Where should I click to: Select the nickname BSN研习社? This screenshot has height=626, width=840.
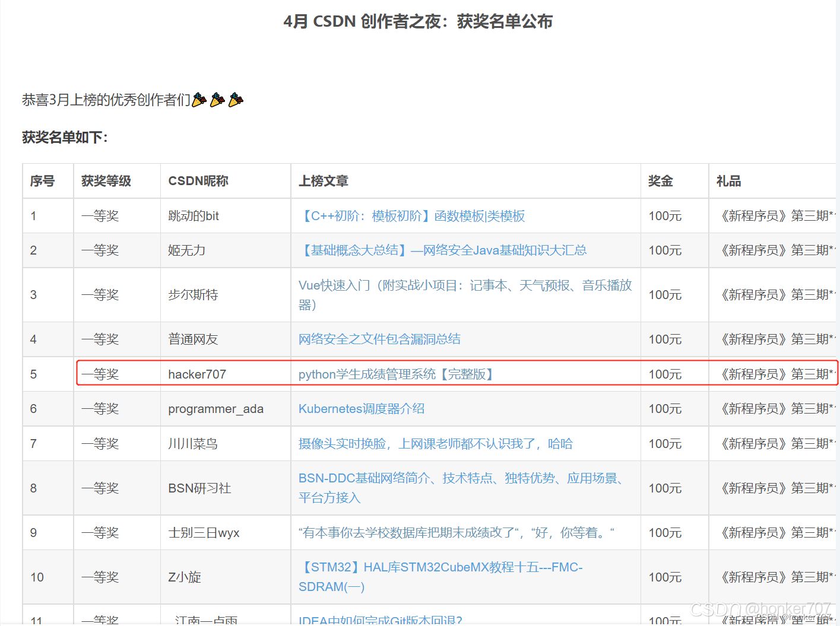pyautogui.click(x=200, y=488)
